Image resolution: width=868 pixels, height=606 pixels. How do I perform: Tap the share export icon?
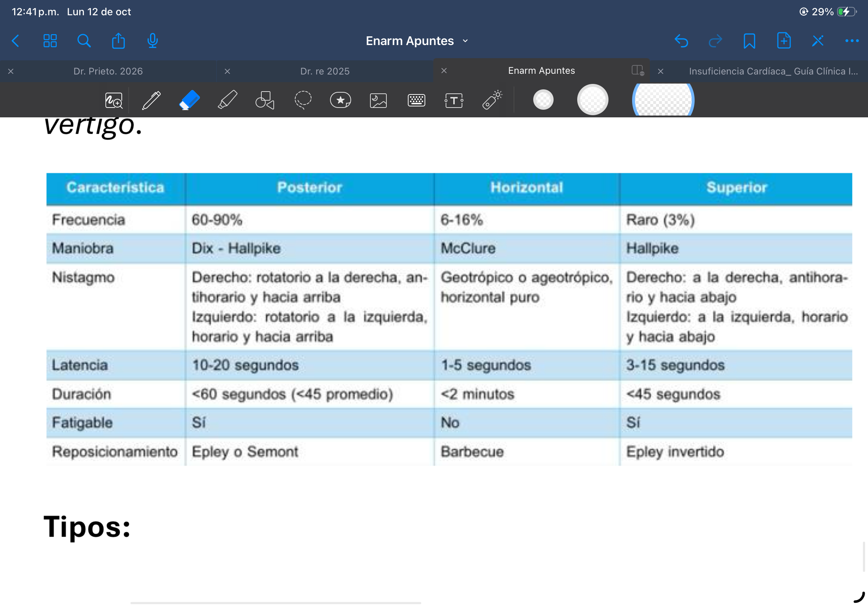tap(118, 40)
